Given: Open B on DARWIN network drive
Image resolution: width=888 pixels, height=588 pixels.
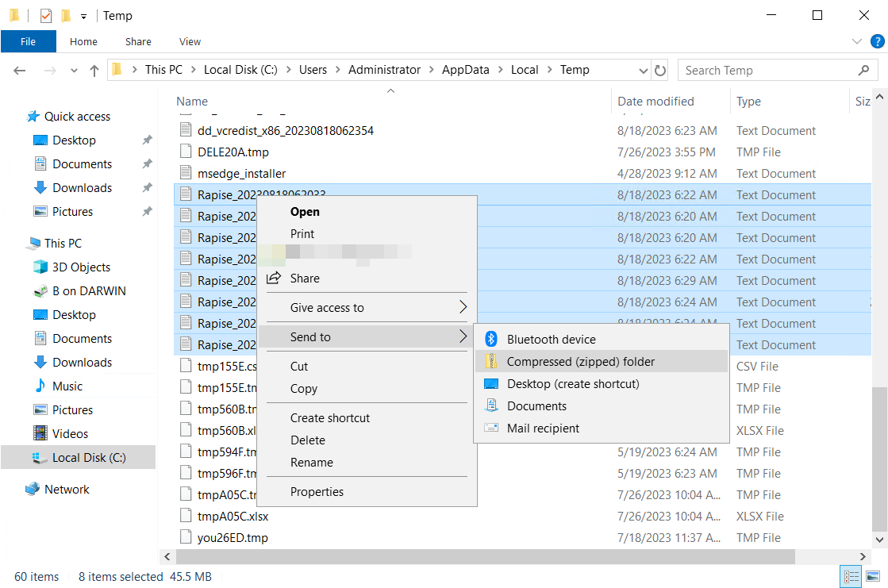Looking at the screenshot, I should 89,290.
